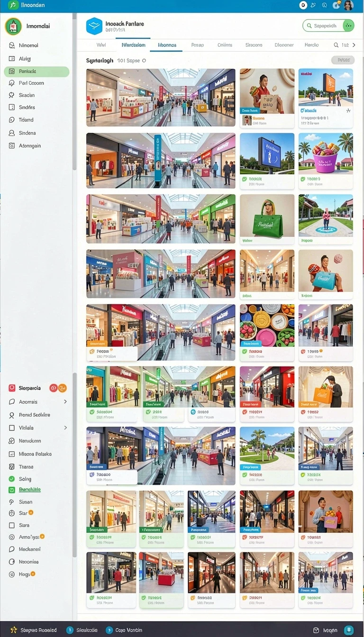The width and height of the screenshot is (364, 637).
Task: Switch to the Pcrap tab
Action: (198, 45)
